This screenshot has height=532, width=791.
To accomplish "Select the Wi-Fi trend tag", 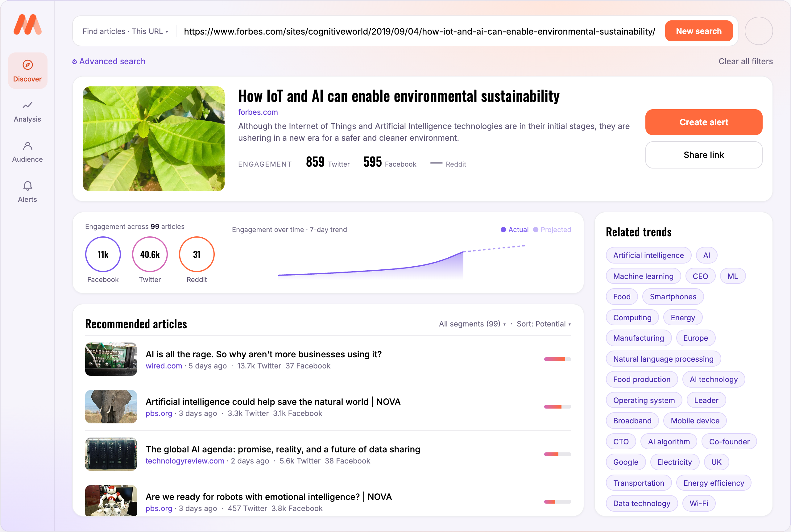I will pyautogui.click(x=699, y=504).
